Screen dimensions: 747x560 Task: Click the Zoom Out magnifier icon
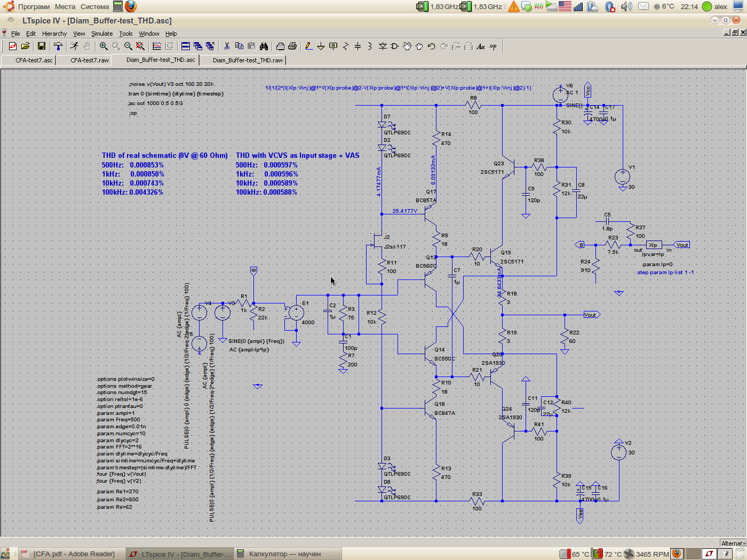[x=128, y=46]
